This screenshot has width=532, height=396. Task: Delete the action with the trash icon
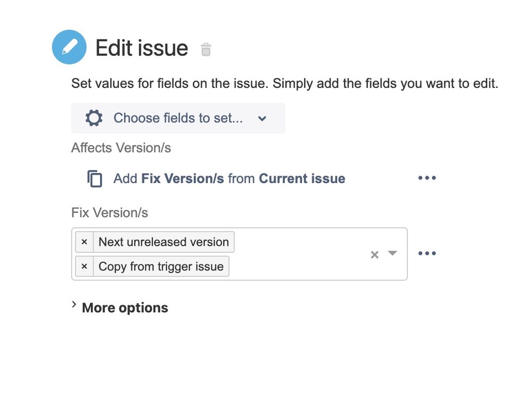click(x=206, y=49)
